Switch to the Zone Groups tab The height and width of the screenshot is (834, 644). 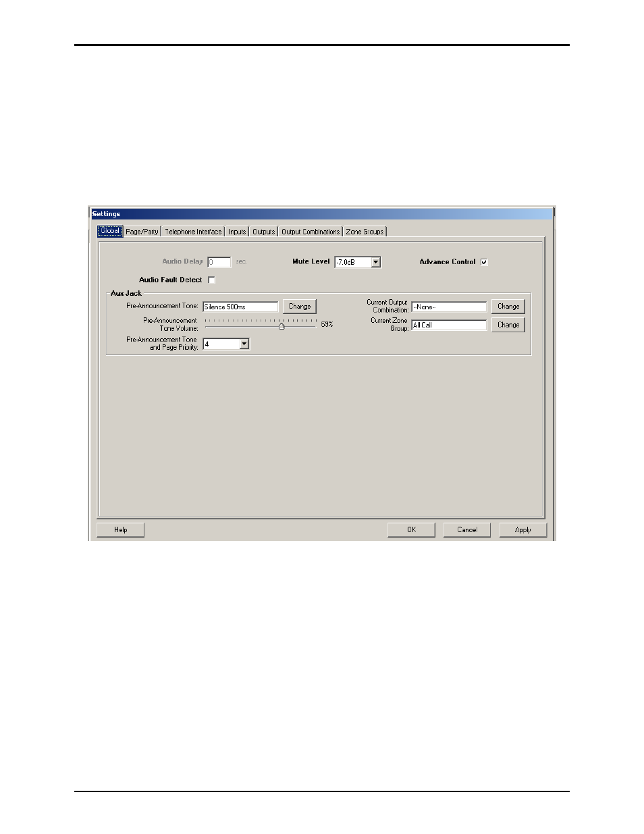(365, 232)
